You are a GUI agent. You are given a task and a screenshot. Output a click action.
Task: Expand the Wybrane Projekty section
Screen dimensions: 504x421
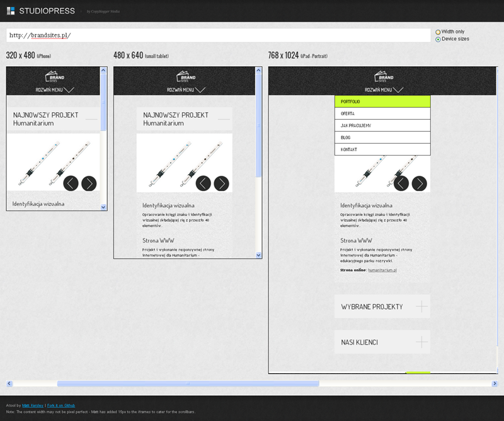coord(382,306)
